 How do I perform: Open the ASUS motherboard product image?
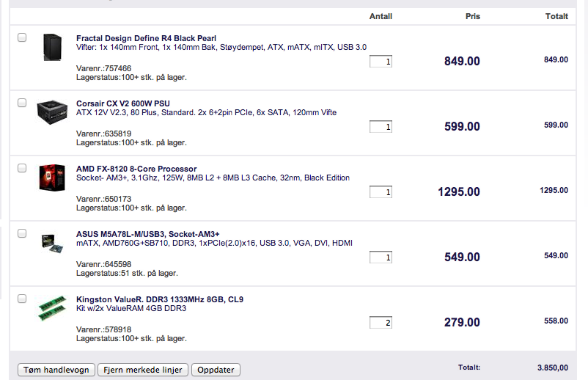click(x=52, y=243)
